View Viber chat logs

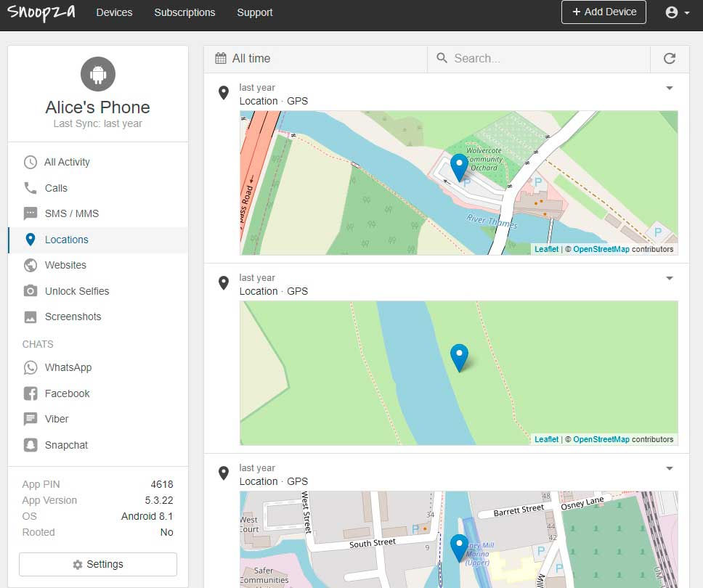coord(98,419)
